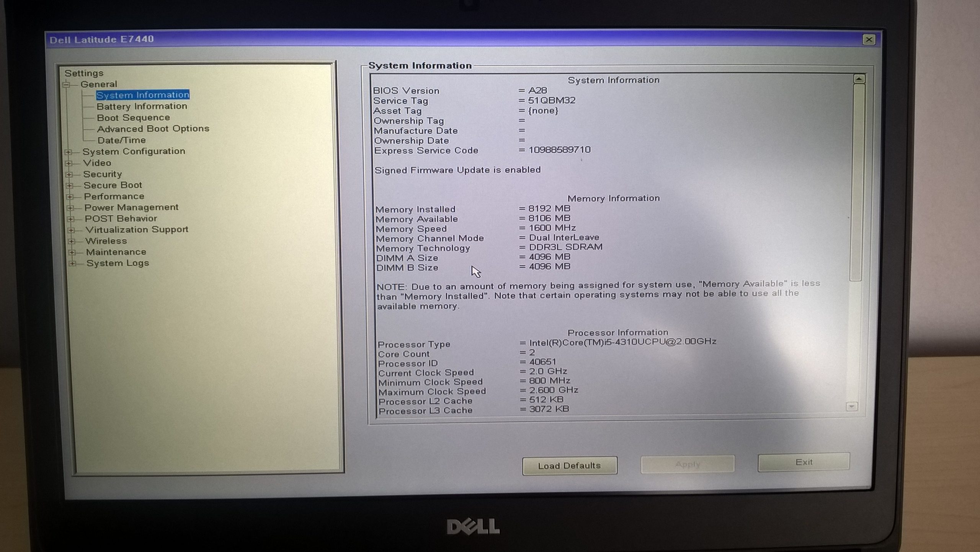Open Advanced Boot Options
This screenshot has height=552, width=980.
tap(153, 129)
